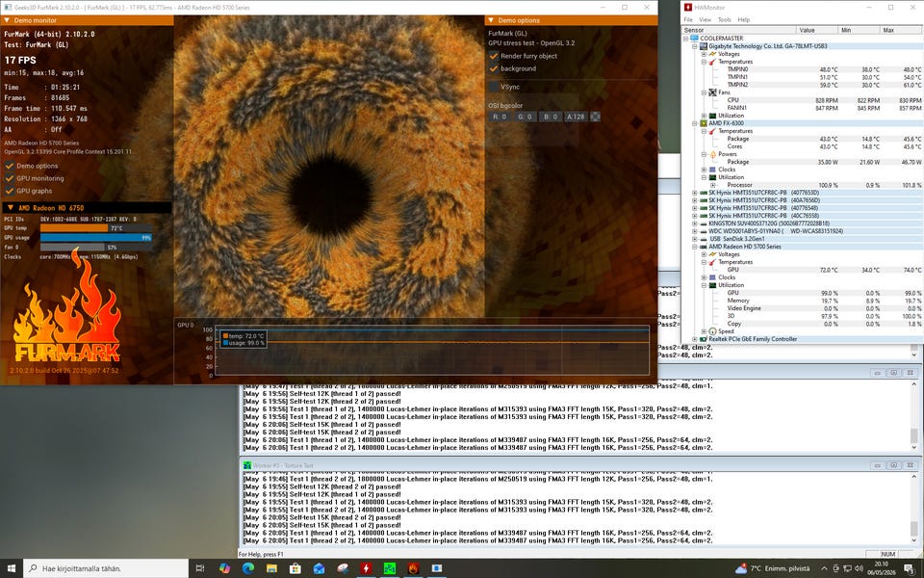
Task: Click the Sensor column header
Action: (x=739, y=30)
